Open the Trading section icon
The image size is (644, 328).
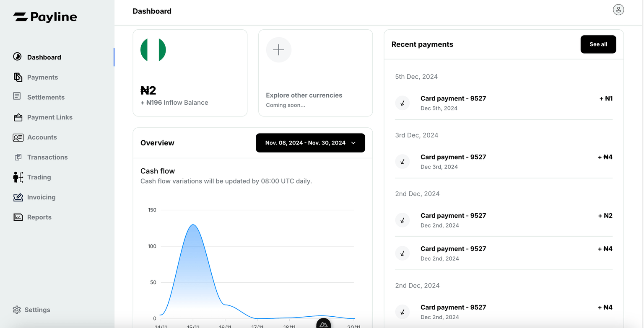click(18, 177)
